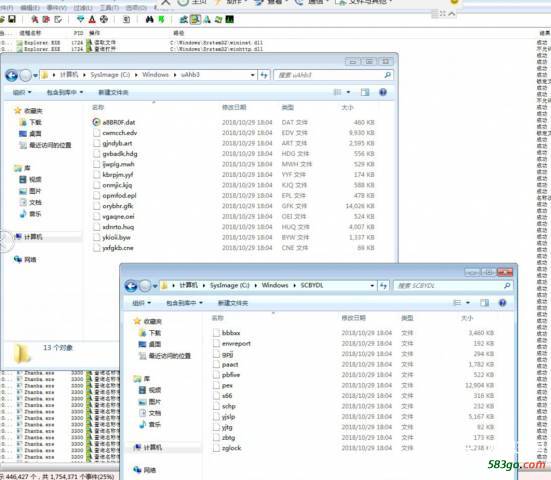Toggle preview pane in uAhb3 window

(x=365, y=92)
